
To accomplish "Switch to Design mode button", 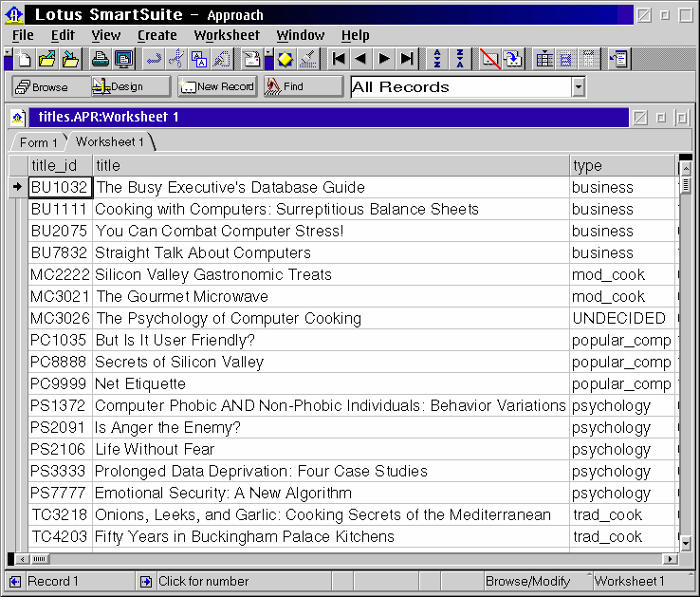I will 130,86.
